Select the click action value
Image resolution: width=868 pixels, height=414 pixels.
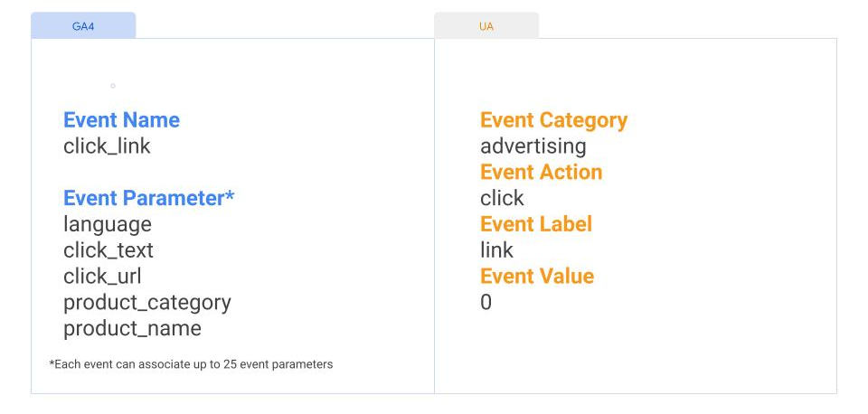pyautogui.click(x=502, y=198)
